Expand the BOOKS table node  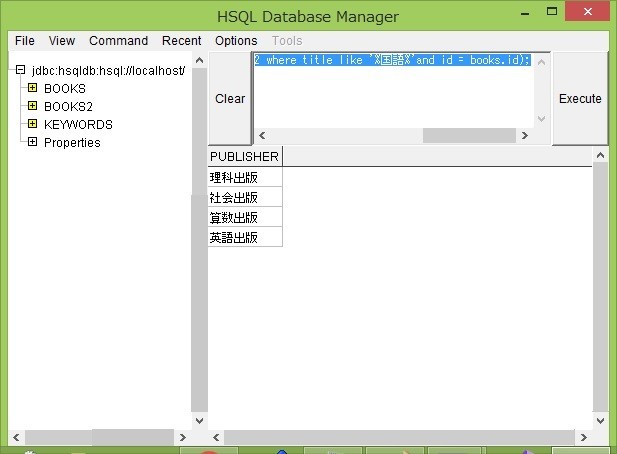point(32,88)
